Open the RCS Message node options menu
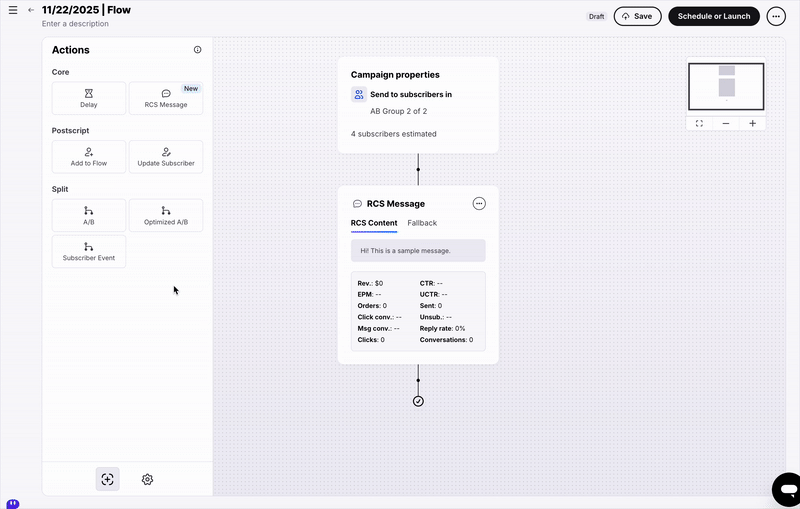The height and width of the screenshot is (509, 800). pyautogui.click(x=479, y=203)
